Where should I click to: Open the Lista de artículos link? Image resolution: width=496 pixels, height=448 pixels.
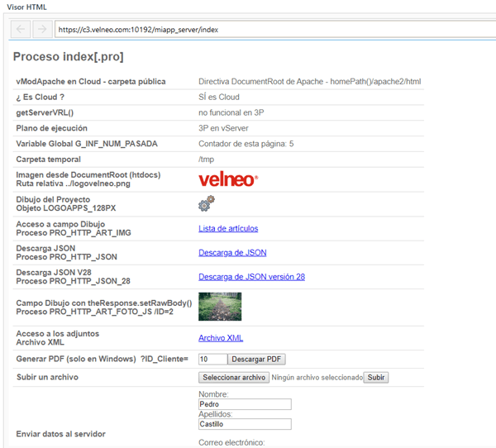click(228, 229)
